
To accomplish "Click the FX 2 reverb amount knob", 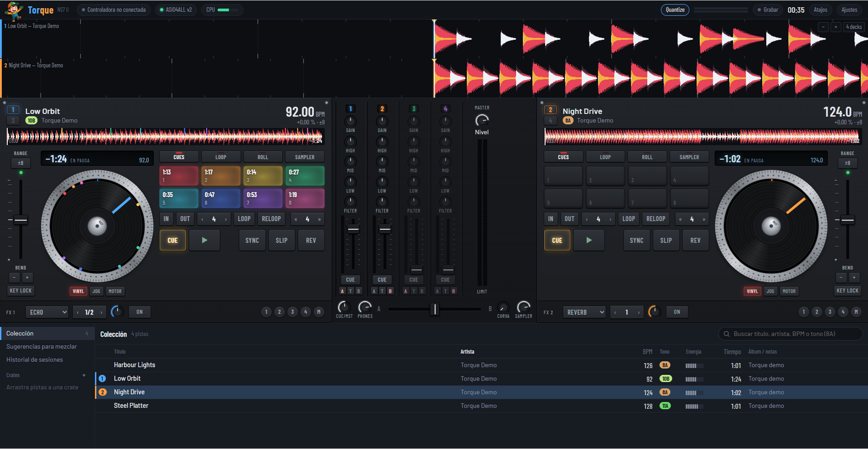I will point(655,312).
